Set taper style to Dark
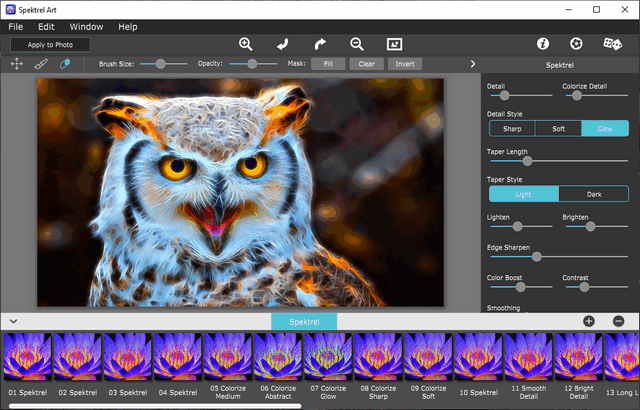640x410 pixels. [x=593, y=194]
